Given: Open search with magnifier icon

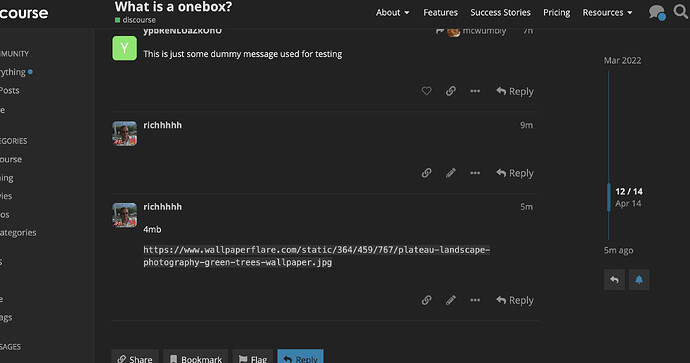Looking at the screenshot, I should pyautogui.click(x=681, y=11).
